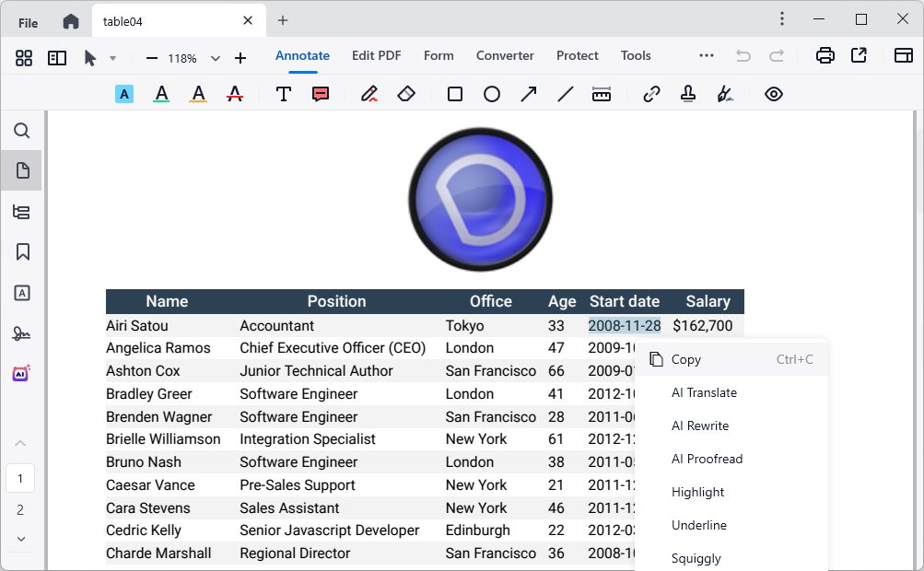The image size is (924, 571).
Task: Add a text comment note
Action: [321, 94]
